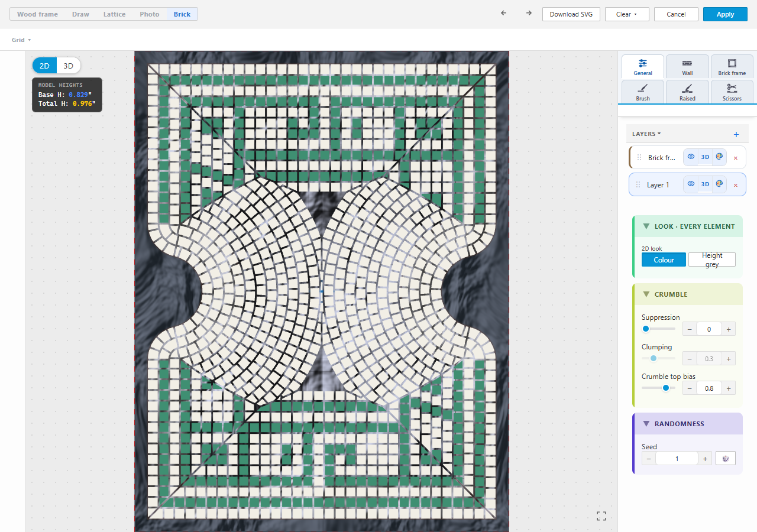
Task: Click the redo arrow in the toolbar
Action: pos(529,13)
